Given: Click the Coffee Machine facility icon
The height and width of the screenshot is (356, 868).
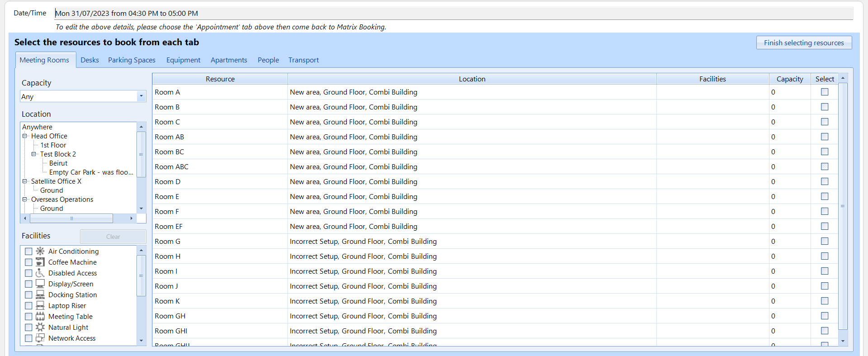Looking at the screenshot, I should coord(40,262).
